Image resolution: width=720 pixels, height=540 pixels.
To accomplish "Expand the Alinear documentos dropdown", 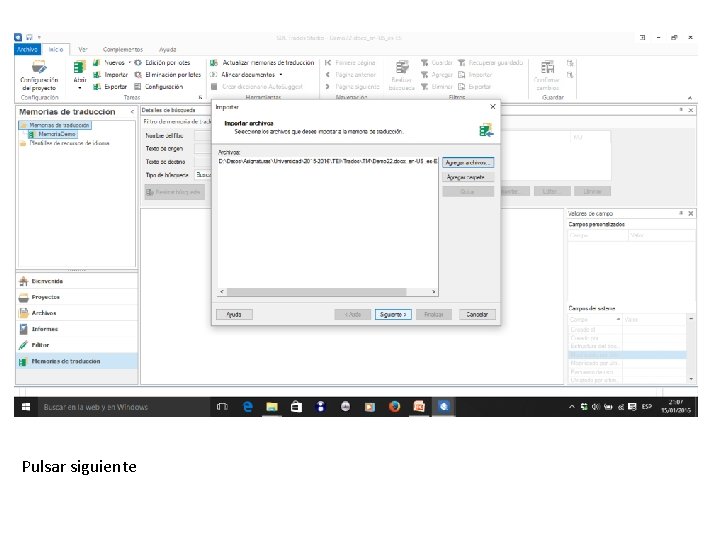I will [281, 74].
